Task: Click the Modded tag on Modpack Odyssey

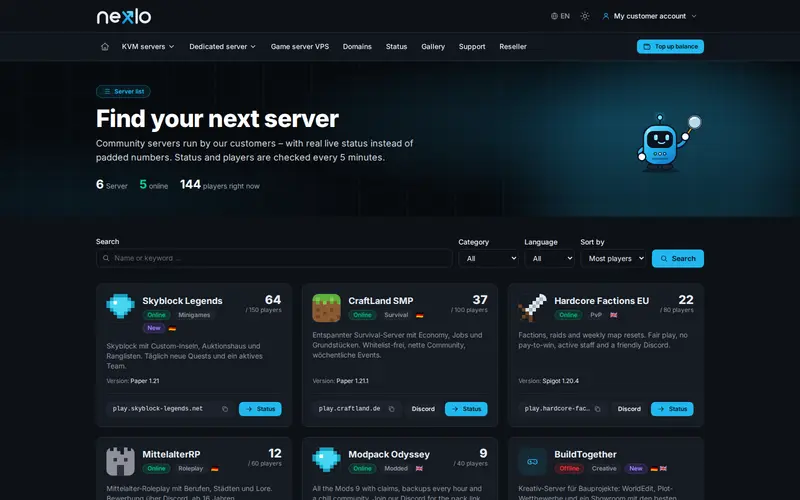Action: 396,468
